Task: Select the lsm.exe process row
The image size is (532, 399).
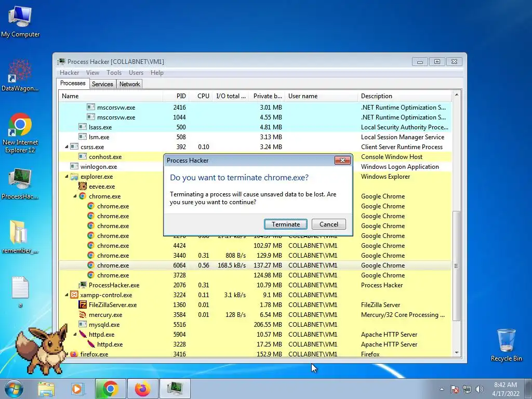Action: [255, 137]
